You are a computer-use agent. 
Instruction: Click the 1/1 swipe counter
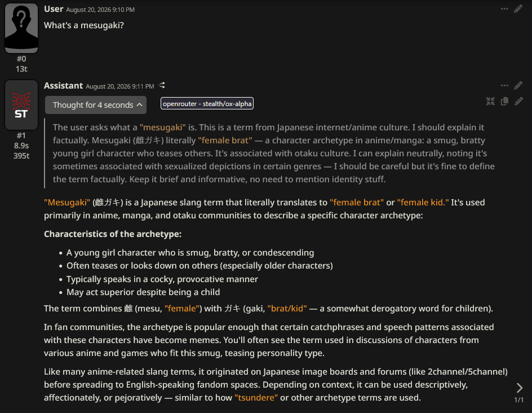[519, 400]
